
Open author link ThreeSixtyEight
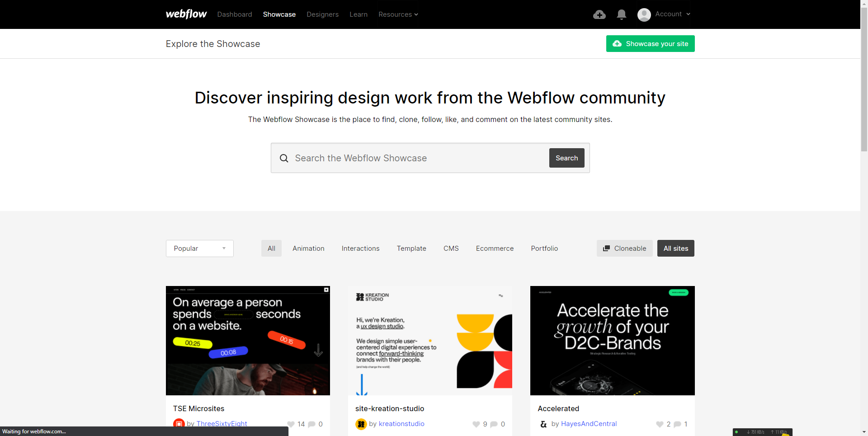(x=222, y=424)
